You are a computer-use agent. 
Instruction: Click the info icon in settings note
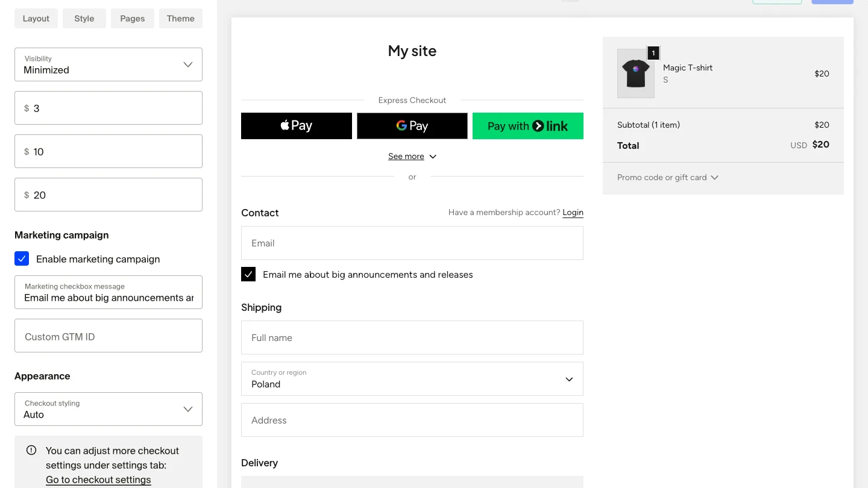31,450
